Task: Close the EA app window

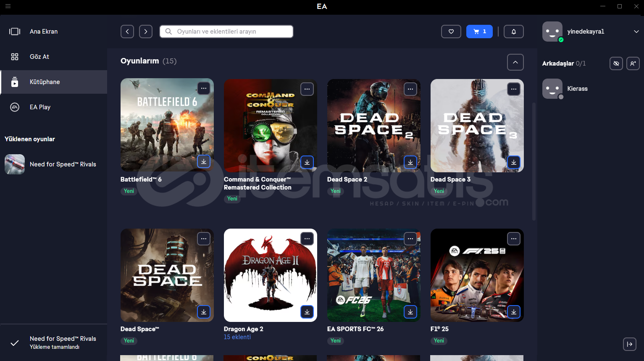Action: click(x=636, y=6)
